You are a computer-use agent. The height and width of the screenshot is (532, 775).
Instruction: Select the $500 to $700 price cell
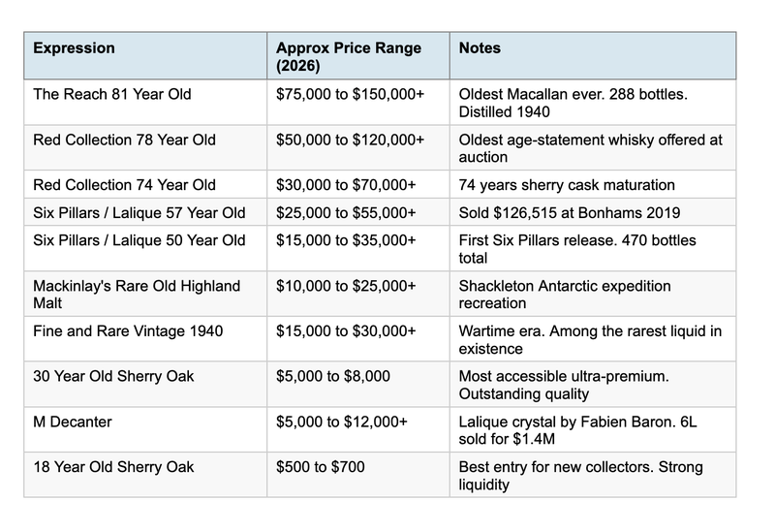point(321,467)
